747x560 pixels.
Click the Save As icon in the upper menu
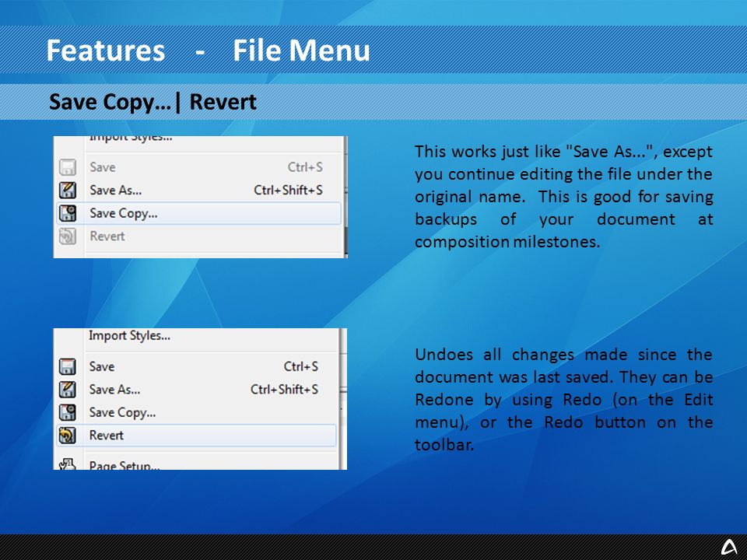click(68, 190)
